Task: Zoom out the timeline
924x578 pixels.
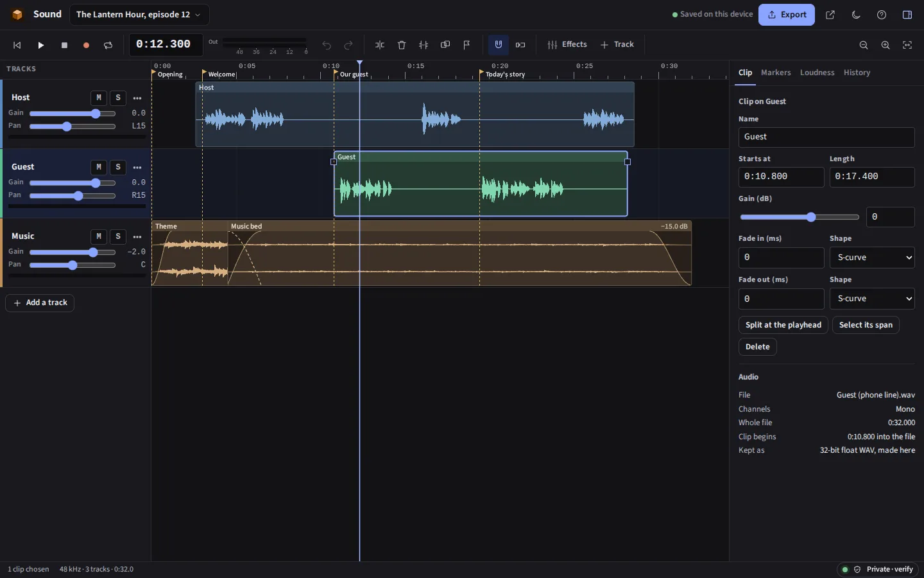Action: point(864,45)
